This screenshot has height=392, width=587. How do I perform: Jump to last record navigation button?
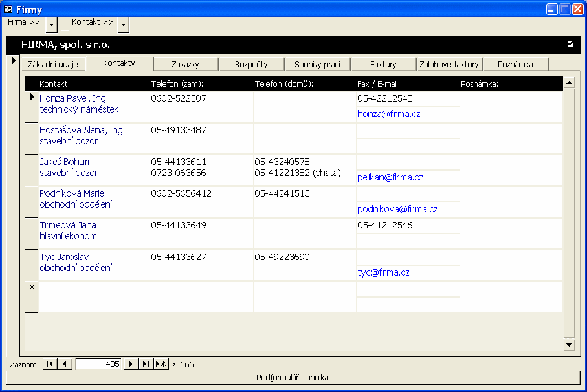(x=146, y=364)
